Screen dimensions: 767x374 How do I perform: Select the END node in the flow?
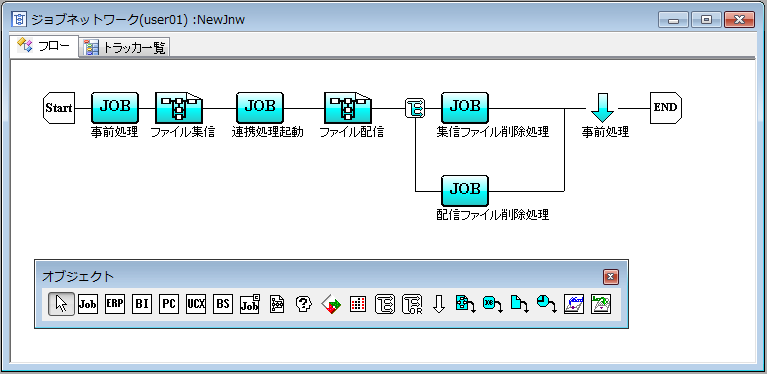click(x=666, y=108)
